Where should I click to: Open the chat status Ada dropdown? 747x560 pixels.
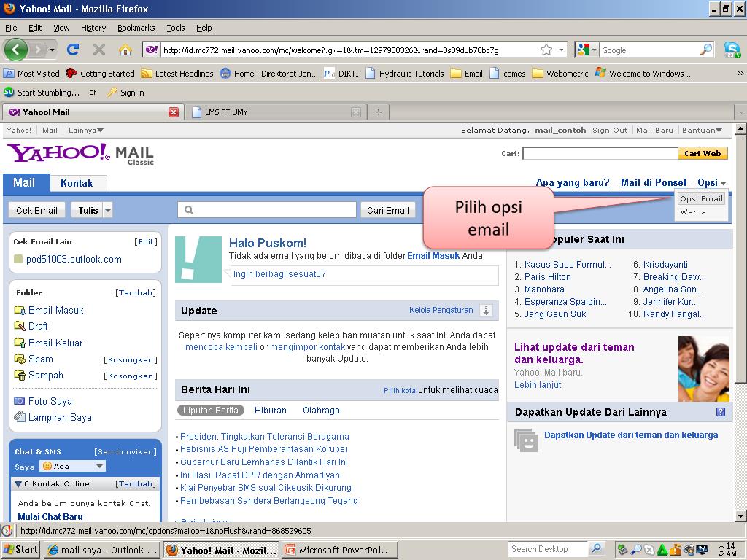[x=73, y=466]
